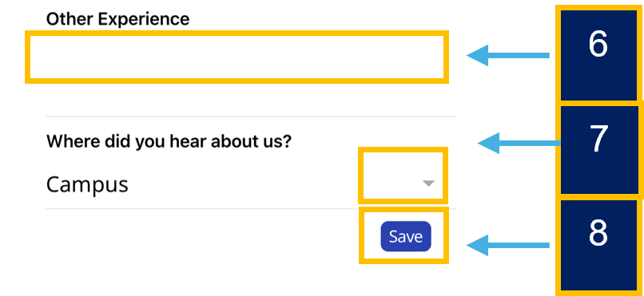Click arrow pointing at Other Experience field

point(508,55)
